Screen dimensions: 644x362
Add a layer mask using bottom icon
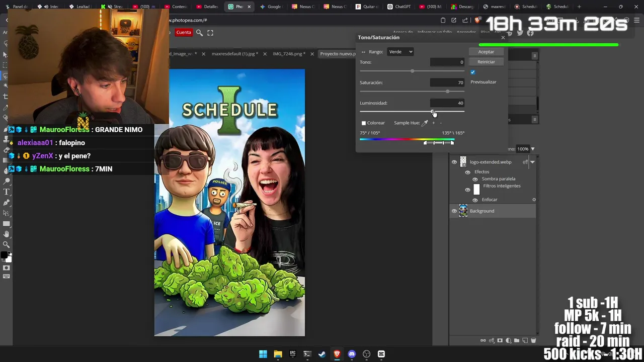[500, 340]
